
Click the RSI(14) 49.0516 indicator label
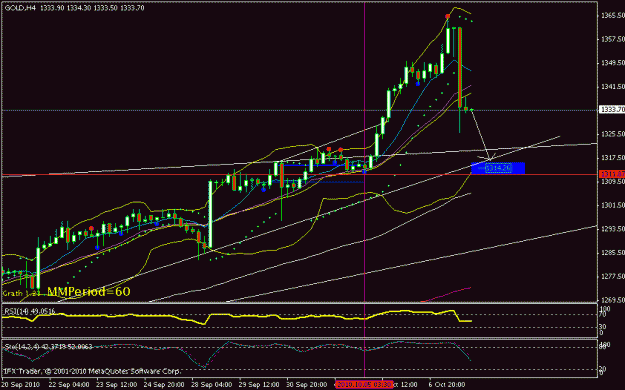(29, 311)
